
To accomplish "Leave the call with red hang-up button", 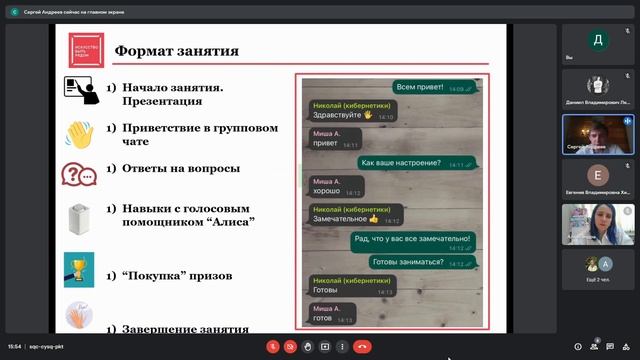I will [362, 347].
